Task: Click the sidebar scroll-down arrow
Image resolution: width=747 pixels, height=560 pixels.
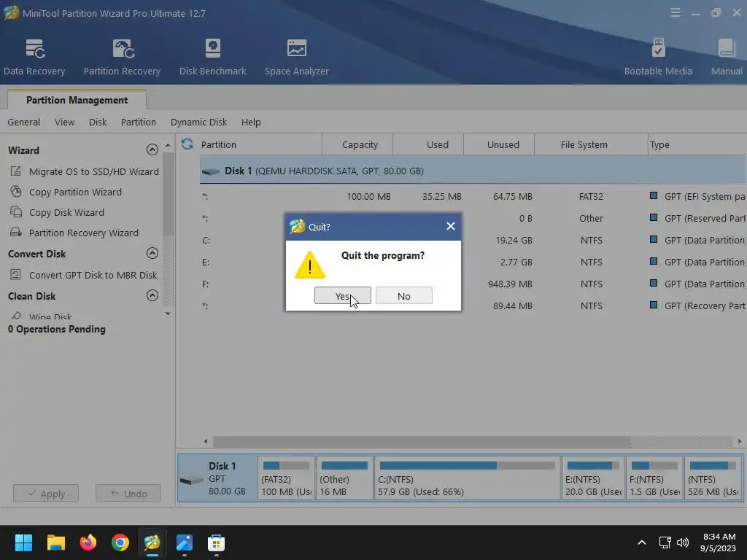Action: [x=168, y=314]
